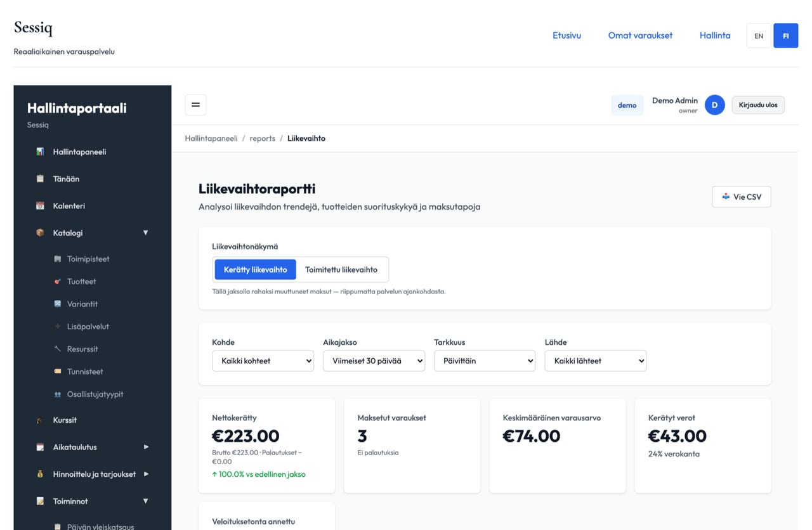Select the Resurssit wrench icon item
The height and width of the screenshot is (530, 812).
click(x=58, y=349)
